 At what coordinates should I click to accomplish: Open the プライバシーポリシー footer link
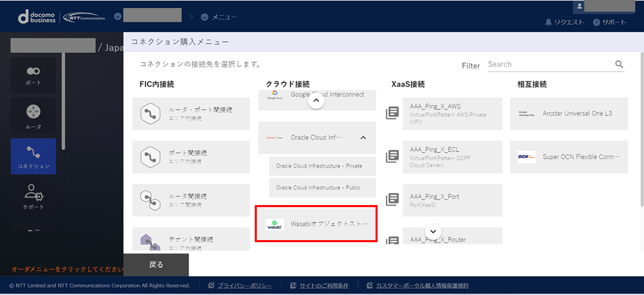click(x=245, y=285)
